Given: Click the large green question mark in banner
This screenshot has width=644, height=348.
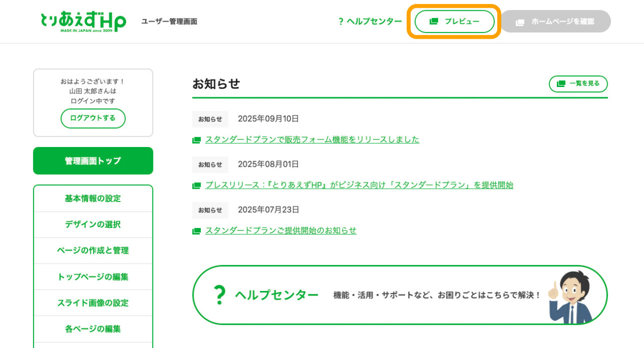Looking at the screenshot, I should tap(219, 295).
